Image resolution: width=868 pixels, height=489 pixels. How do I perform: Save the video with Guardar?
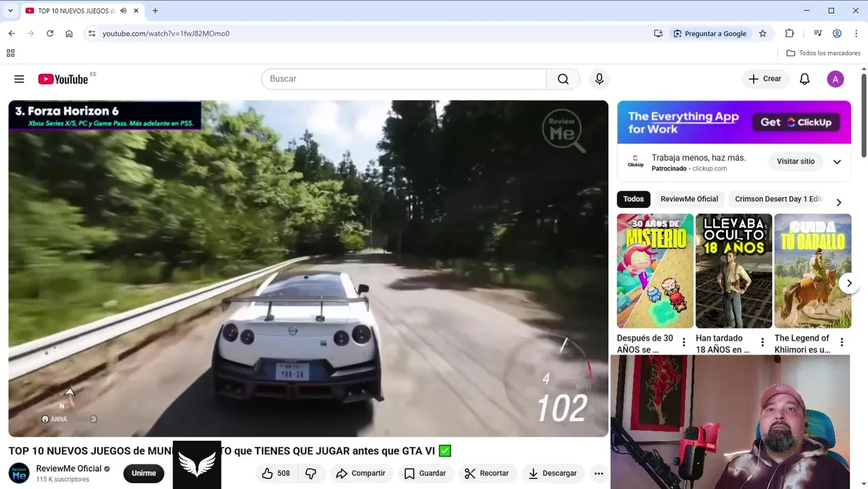tap(425, 473)
